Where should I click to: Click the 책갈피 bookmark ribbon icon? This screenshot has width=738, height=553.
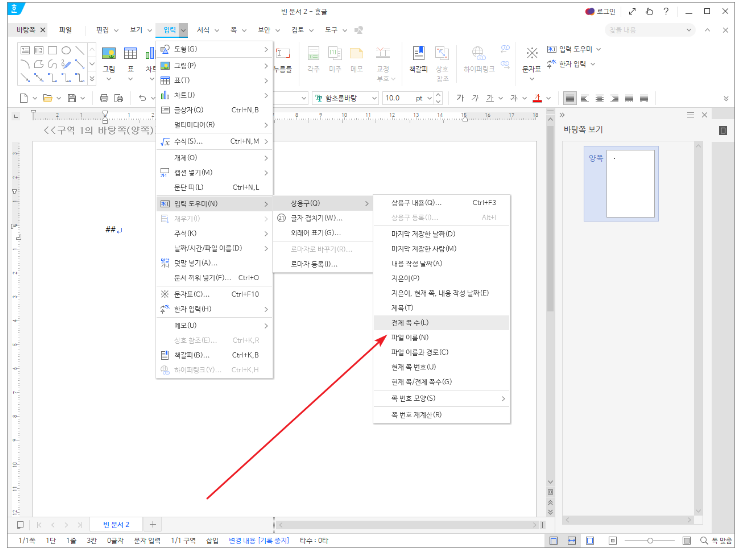click(418, 53)
